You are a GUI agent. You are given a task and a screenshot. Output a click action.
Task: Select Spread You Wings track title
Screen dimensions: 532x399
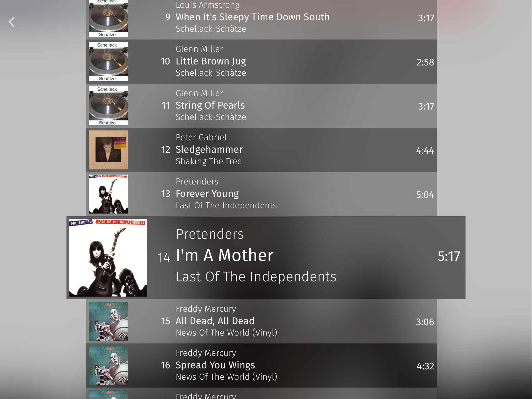(x=215, y=365)
